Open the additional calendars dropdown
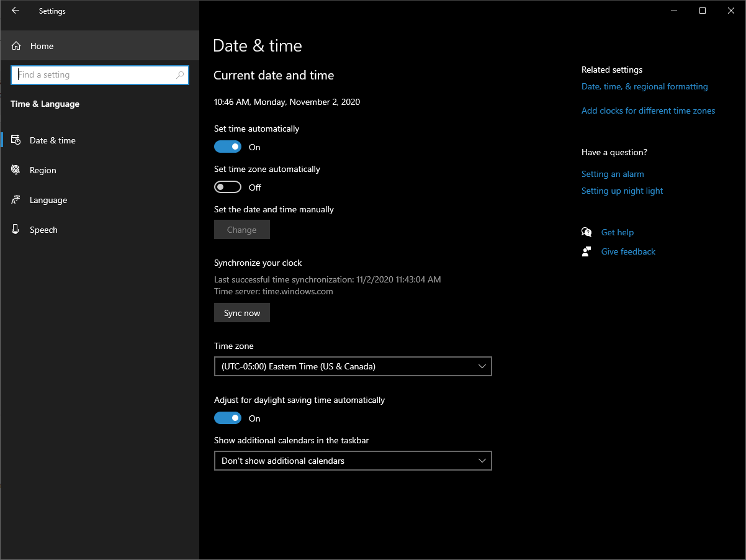The width and height of the screenshot is (746, 560). click(x=353, y=461)
